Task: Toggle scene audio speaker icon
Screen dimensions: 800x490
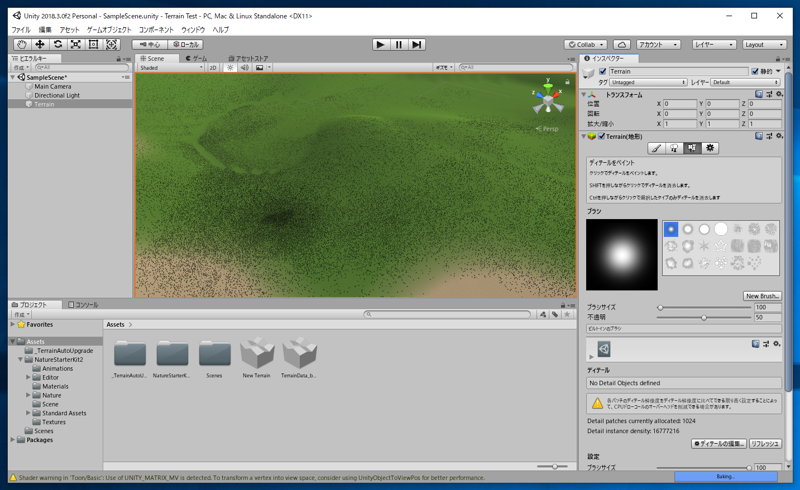Action: [244, 67]
